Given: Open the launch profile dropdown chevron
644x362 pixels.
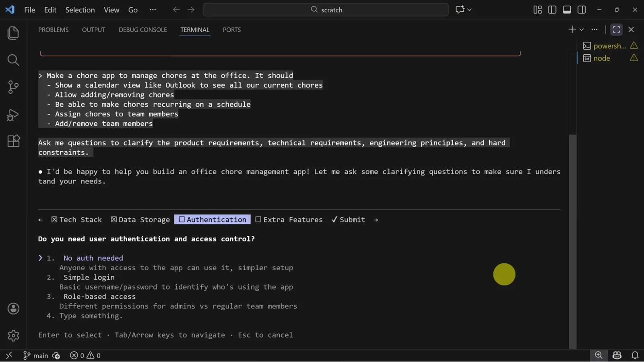Looking at the screenshot, I should 582,29.
